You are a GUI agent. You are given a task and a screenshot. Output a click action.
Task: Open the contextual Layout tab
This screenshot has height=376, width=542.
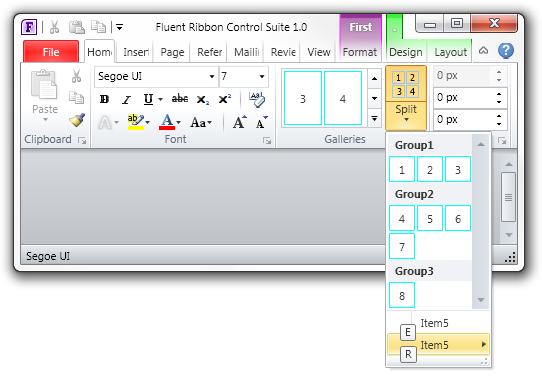click(450, 52)
